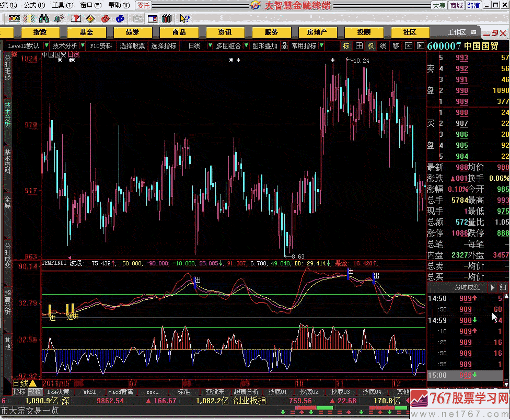Open the binoculars search tool

[x=44, y=18]
